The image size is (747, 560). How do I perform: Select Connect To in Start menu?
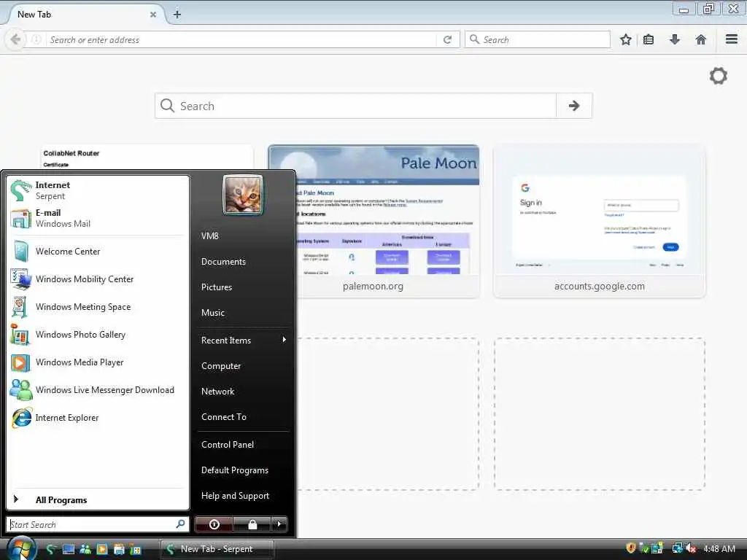[243, 416]
